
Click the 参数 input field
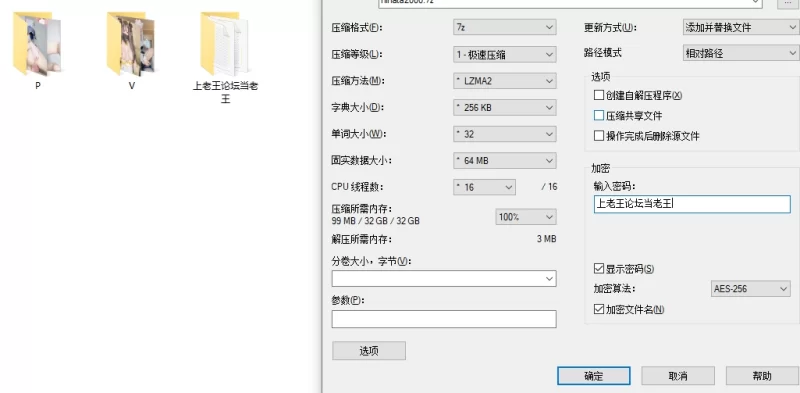444,319
